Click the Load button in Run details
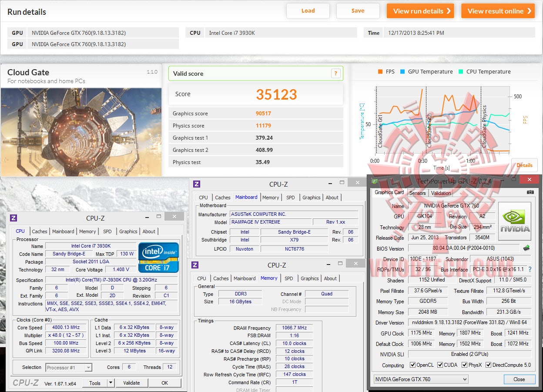The image size is (543, 392). 308,11
